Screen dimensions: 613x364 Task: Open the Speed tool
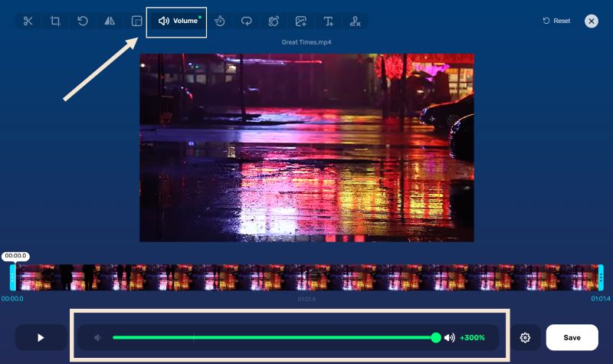coord(219,21)
